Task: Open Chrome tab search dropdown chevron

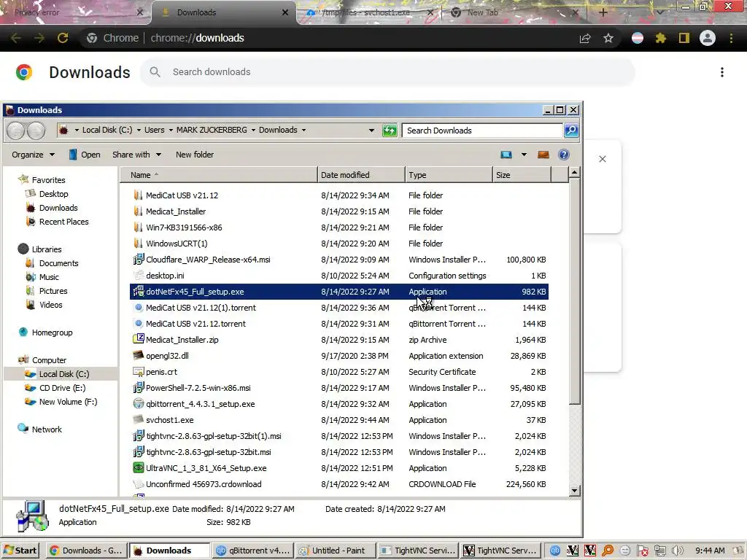Action: click(x=659, y=12)
